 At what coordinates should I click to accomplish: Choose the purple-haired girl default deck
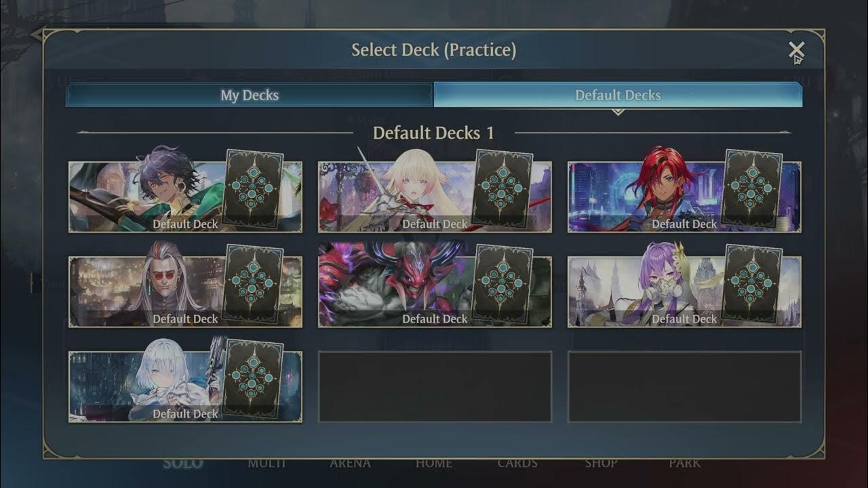[x=684, y=291]
